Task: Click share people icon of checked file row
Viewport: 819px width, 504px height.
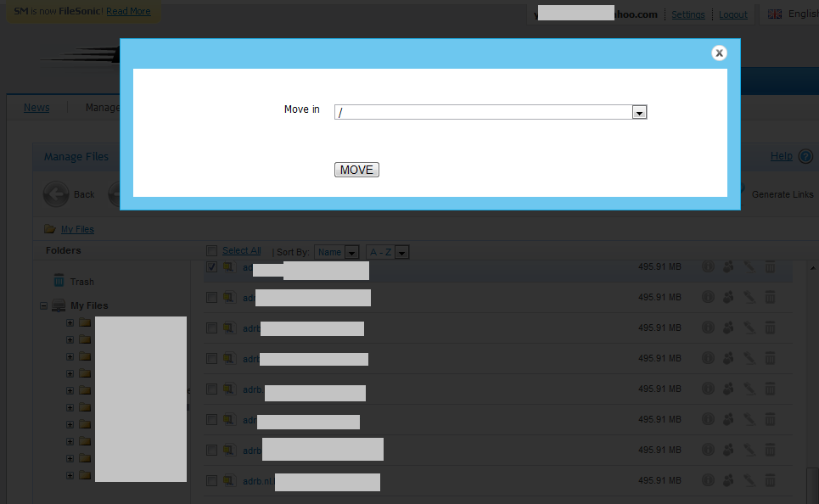Action: pos(728,267)
